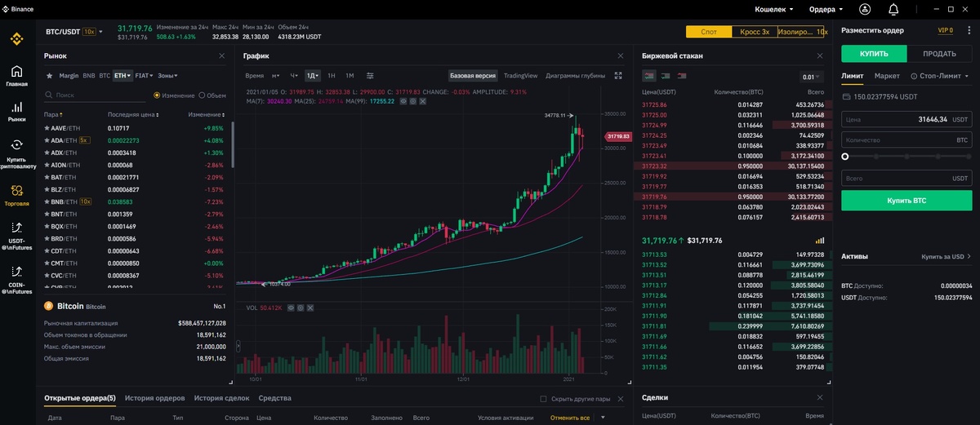The image size is (980, 425).
Task: Show combined buy and sell order book view
Action: pyautogui.click(x=649, y=76)
